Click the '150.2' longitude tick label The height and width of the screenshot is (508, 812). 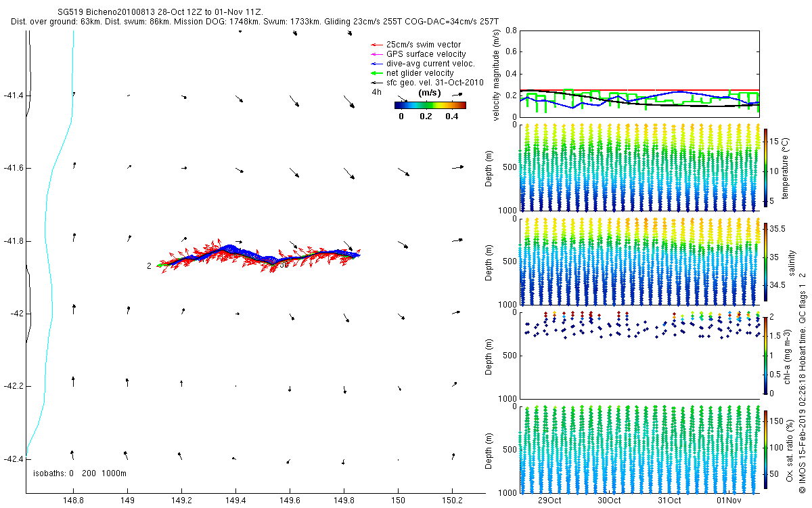[452, 501]
